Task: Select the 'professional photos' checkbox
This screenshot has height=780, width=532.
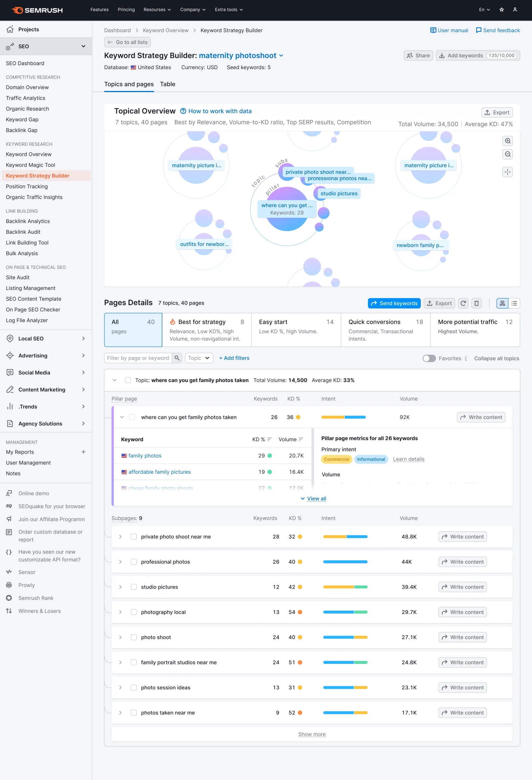Action: click(134, 562)
